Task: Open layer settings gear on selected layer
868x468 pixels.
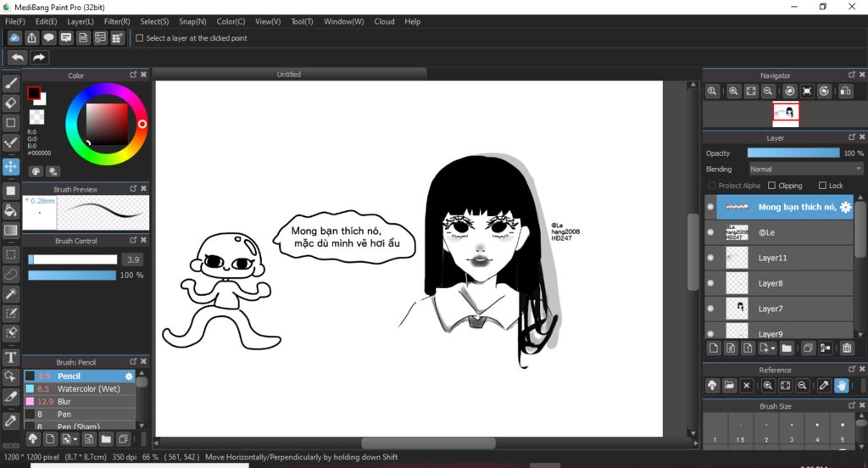Action: (845, 207)
